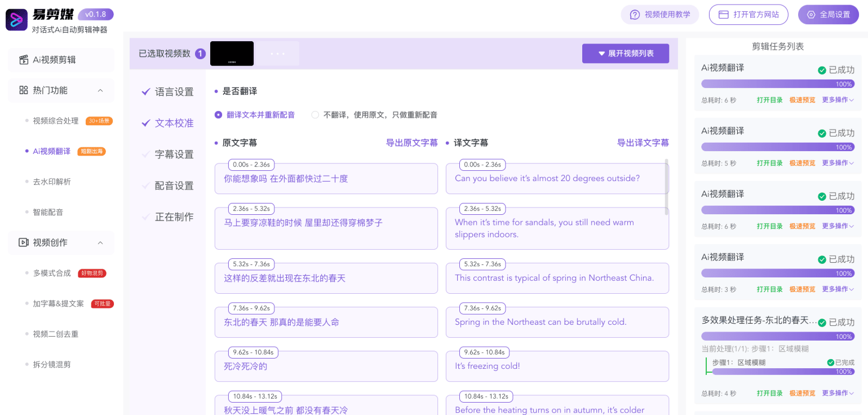Click 极速预览 on 多效果处理任务 task

coord(802,393)
